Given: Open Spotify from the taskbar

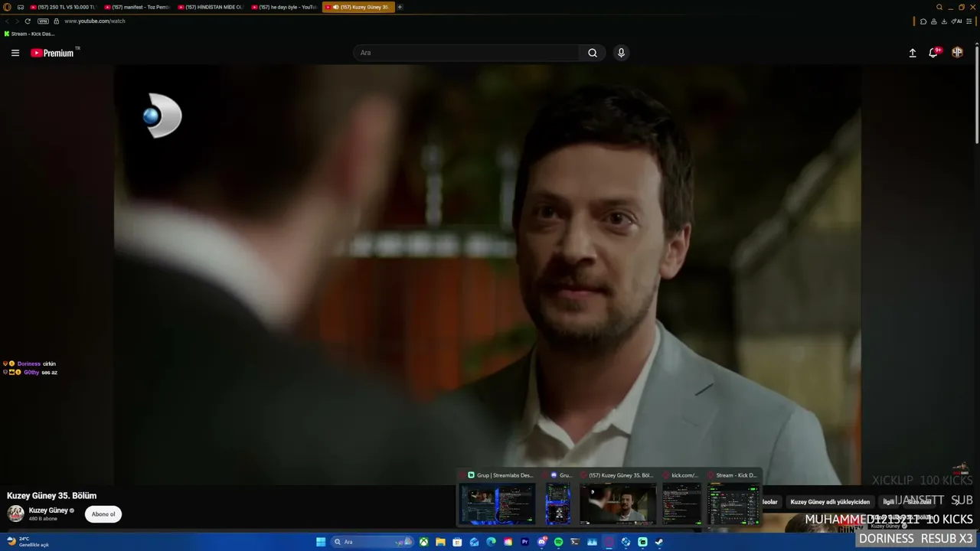Looking at the screenshot, I should [558, 542].
